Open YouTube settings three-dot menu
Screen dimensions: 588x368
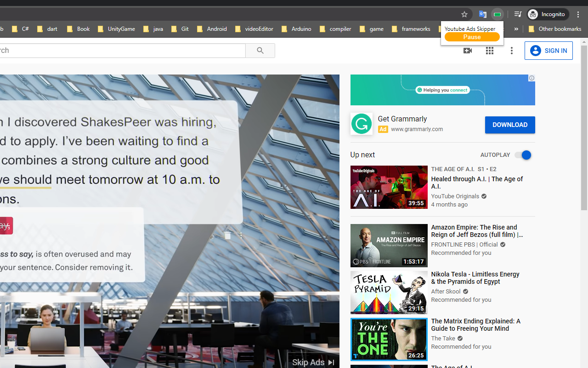pos(512,51)
